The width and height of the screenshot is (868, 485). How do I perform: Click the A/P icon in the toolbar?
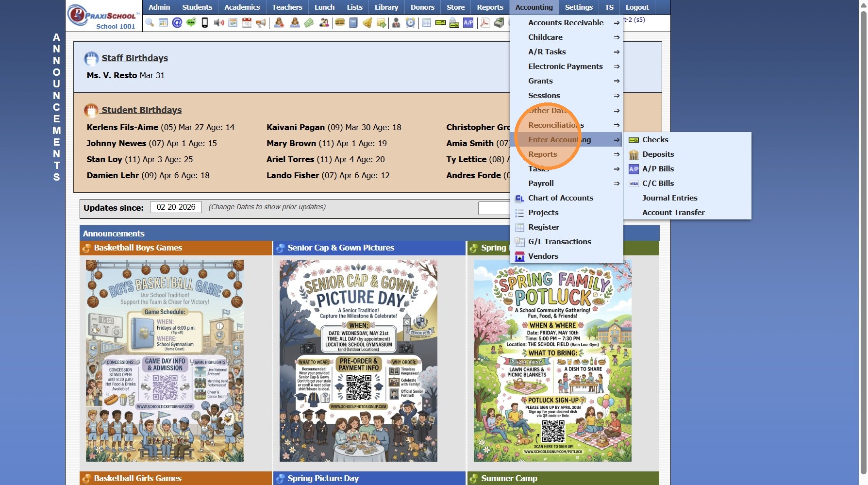(468, 22)
